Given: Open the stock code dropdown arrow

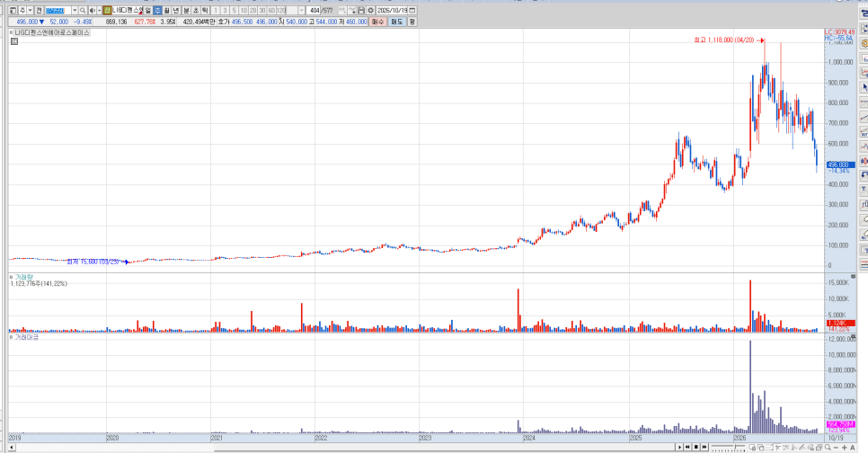Looking at the screenshot, I should tap(75, 10).
